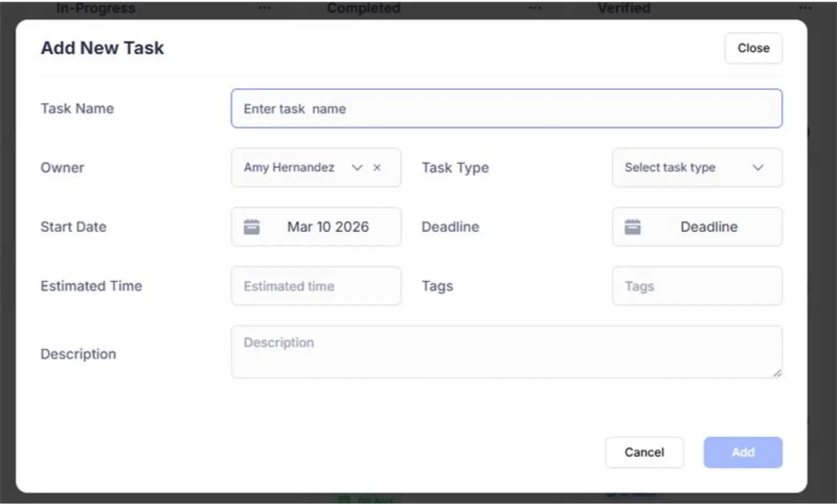This screenshot has height=504, width=837.
Task: Focus the Tags input box
Action: [697, 286]
